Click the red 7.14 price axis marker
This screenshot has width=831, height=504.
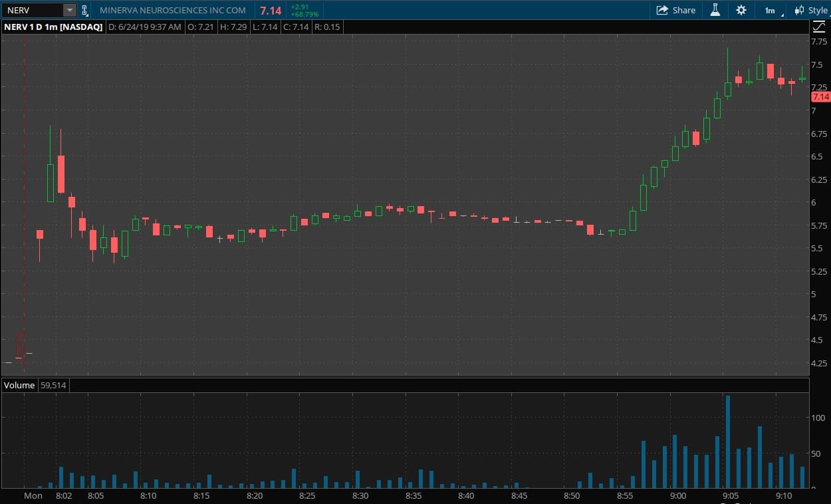(x=820, y=96)
